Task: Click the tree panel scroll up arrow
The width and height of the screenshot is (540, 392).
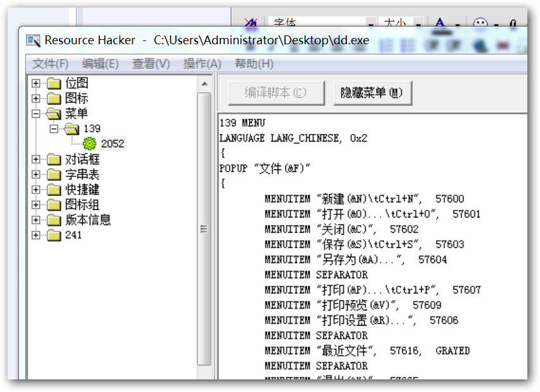Action: pyautogui.click(x=204, y=83)
